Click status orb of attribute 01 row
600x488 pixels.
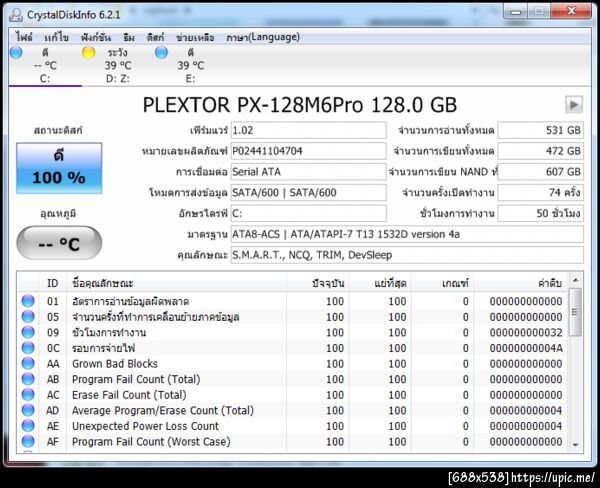tap(28, 301)
